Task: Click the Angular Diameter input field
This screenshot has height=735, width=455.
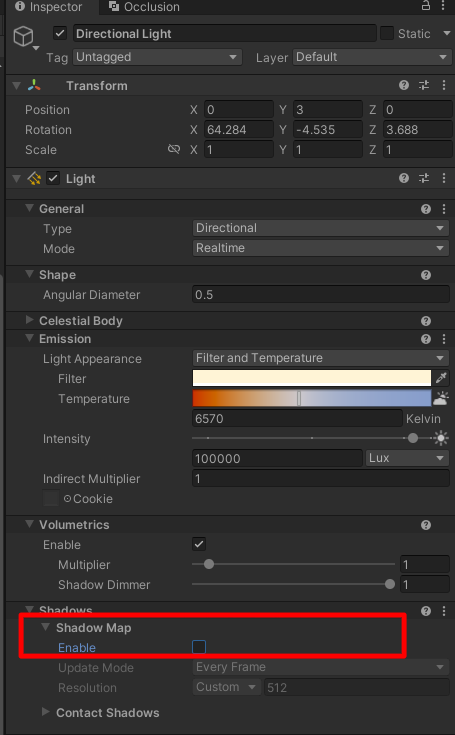Action: click(x=321, y=295)
